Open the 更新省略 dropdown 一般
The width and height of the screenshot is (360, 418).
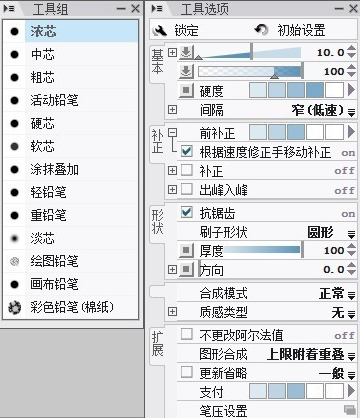tap(337, 373)
